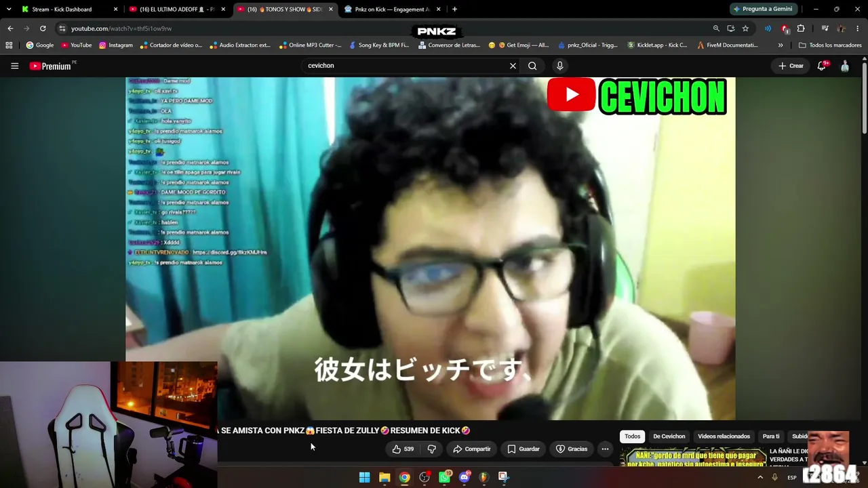This screenshot has height=488, width=868.
Task: Bookmark this page with the star
Action: point(745,28)
